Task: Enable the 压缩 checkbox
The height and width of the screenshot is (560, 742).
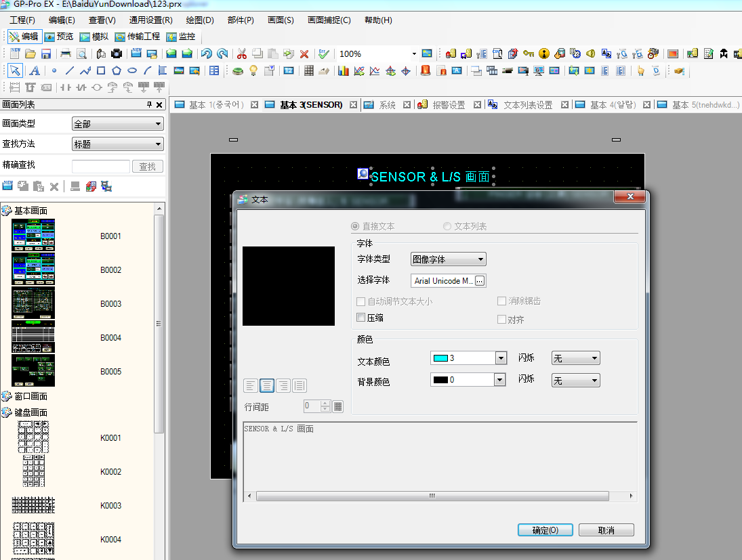Action: coord(361,317)
